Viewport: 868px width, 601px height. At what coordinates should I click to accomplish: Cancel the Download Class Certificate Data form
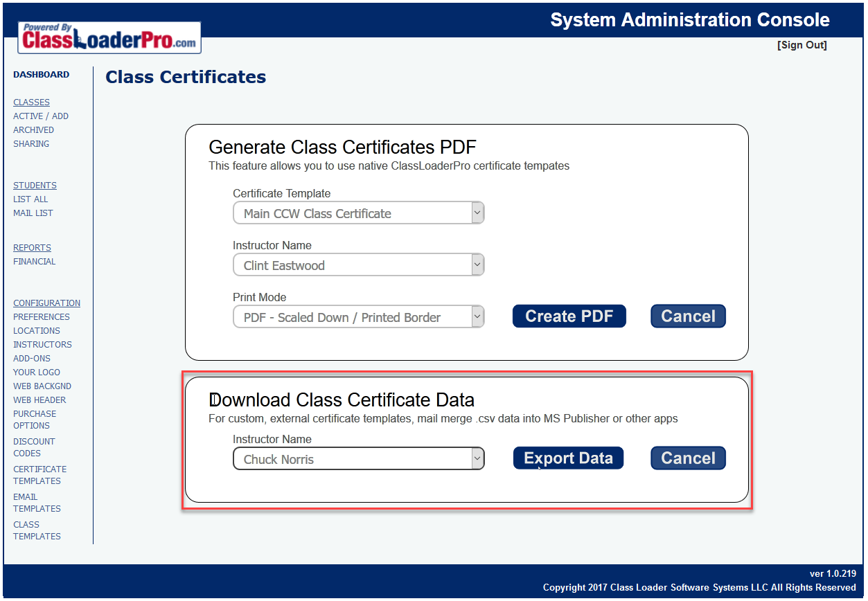click(x=688, y=458)
